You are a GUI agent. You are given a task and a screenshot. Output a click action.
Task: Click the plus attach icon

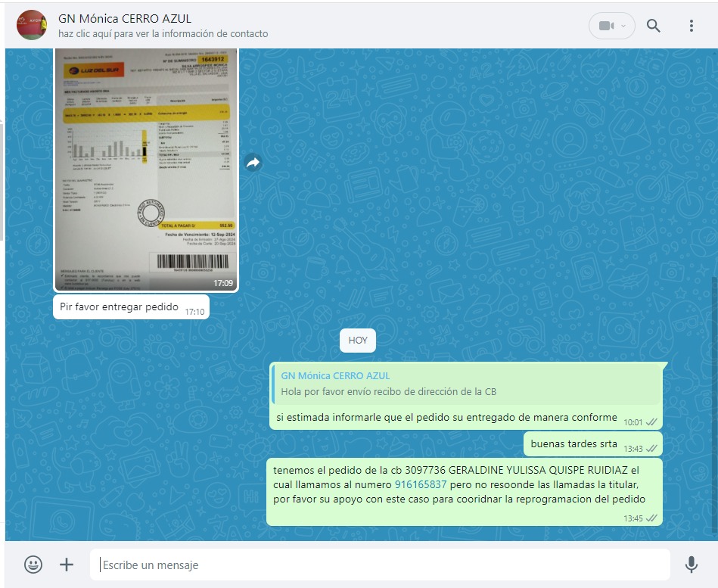[x=67, y=565]
